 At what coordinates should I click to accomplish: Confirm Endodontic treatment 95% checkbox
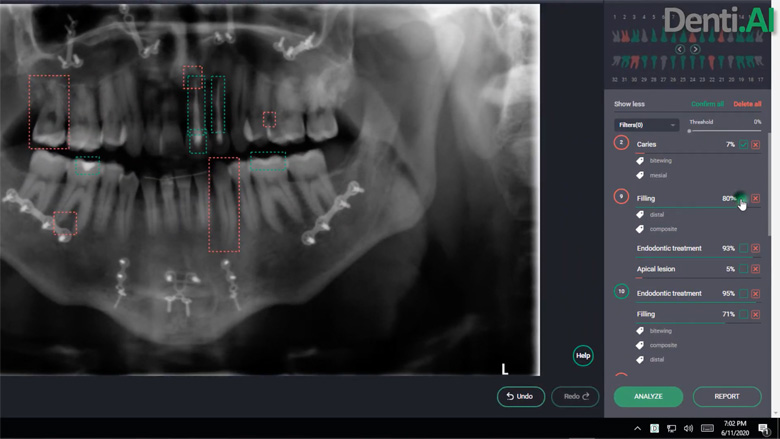click(x=743, y=293)
